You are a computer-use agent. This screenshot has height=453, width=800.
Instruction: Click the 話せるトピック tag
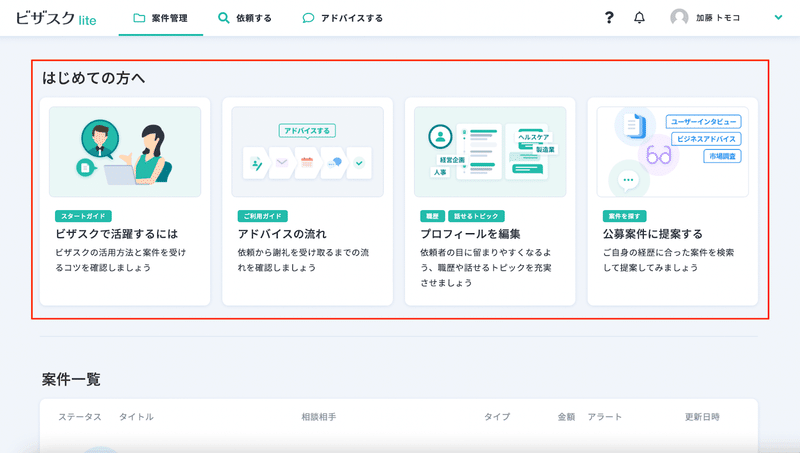(477, 216)
